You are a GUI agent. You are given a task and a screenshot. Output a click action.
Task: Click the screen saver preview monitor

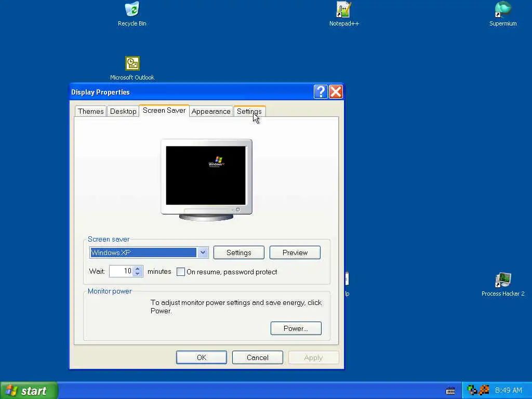tap(206, 180)
